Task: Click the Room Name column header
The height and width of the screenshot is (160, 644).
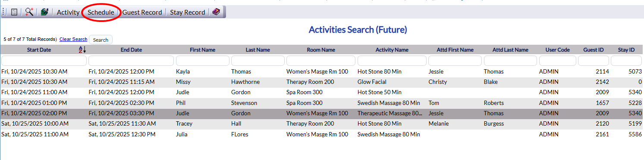Action: 321,50
